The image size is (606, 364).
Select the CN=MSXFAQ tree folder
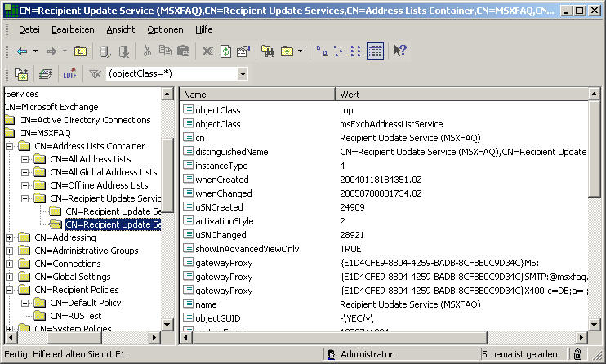click(x=45, y=133)
